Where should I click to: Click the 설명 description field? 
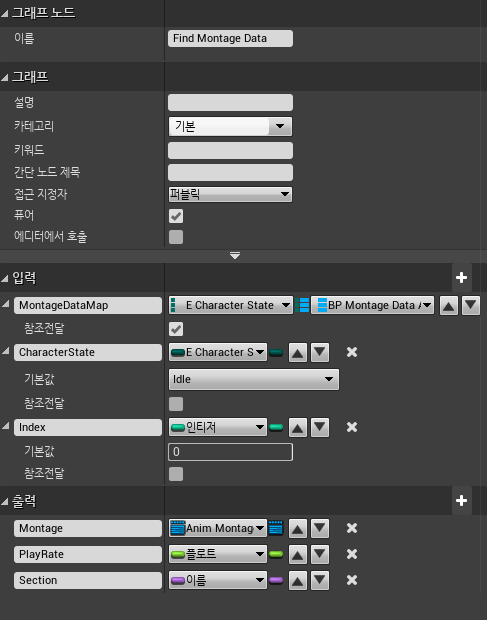[230, 102]
